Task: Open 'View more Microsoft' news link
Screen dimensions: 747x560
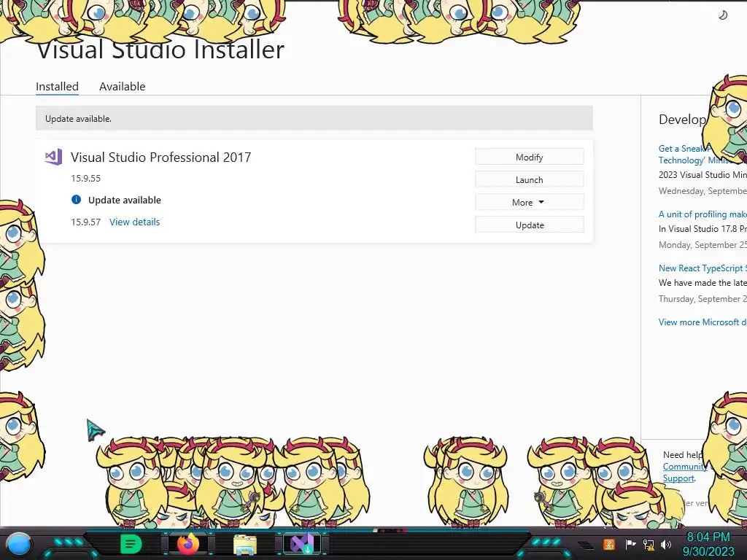Action: (x=703, y=322)
